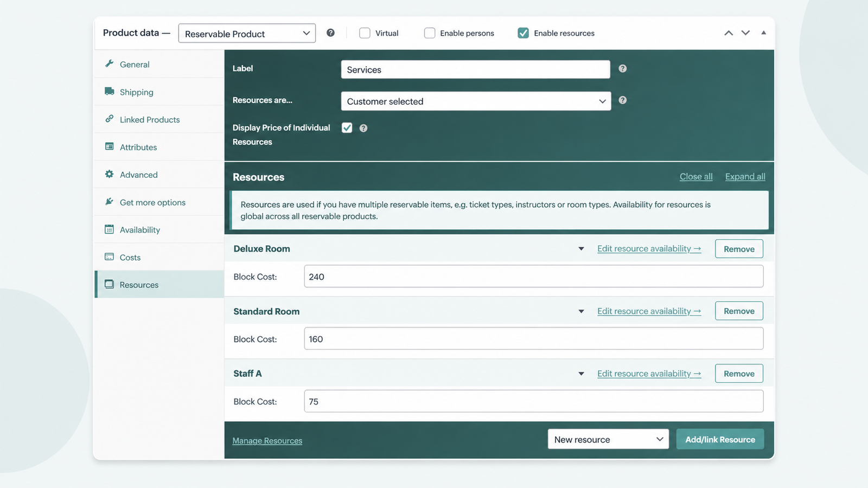This screenshot has height=488, width=868.
Task: Click help icon beside Resources are dropdown
Action: coord(623,100)
